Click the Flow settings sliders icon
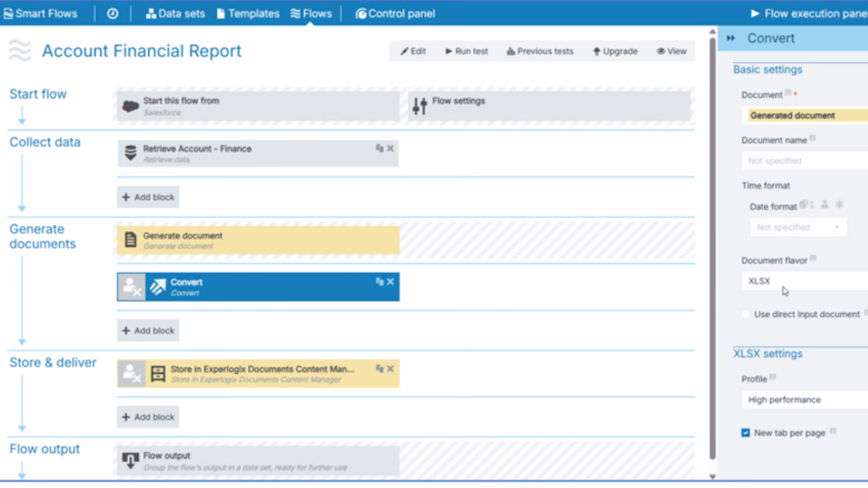 tap(420, 106)
